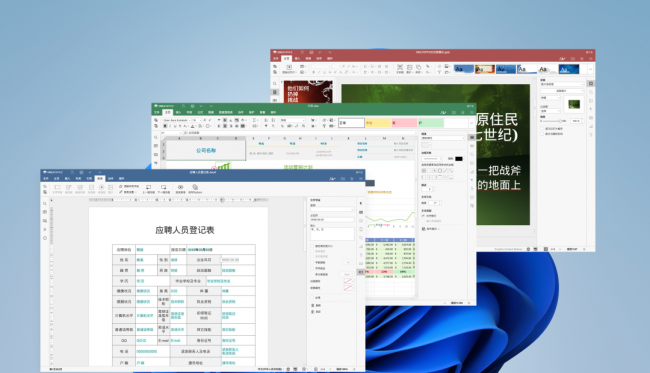Click 公司名称 cell in spreadsheet
The height and width of the screenshot is (373, 650).
click(x=206, y=150)
